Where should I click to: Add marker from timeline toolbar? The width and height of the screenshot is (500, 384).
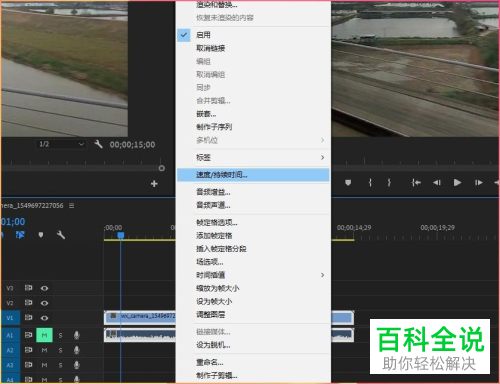click(41, 235)
